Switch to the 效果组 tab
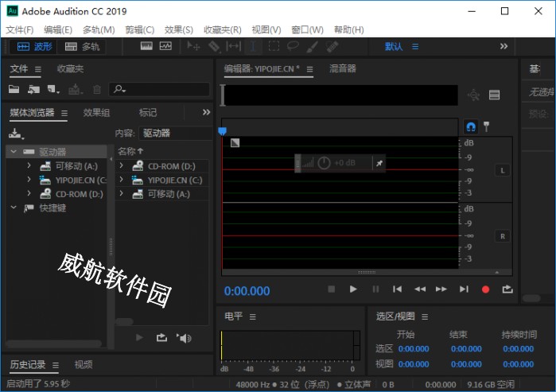Viewport: 556px width, 392px height. coord(96,113)
